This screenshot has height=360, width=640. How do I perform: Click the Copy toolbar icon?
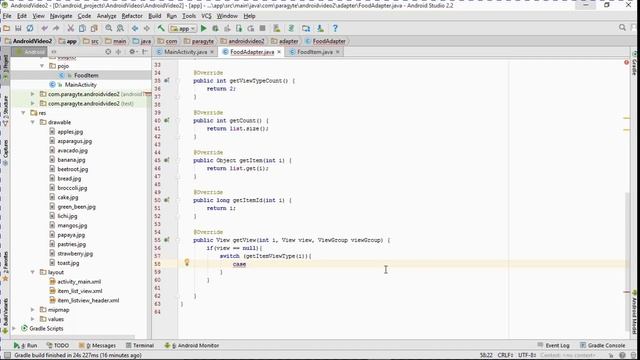coord(82,28)
